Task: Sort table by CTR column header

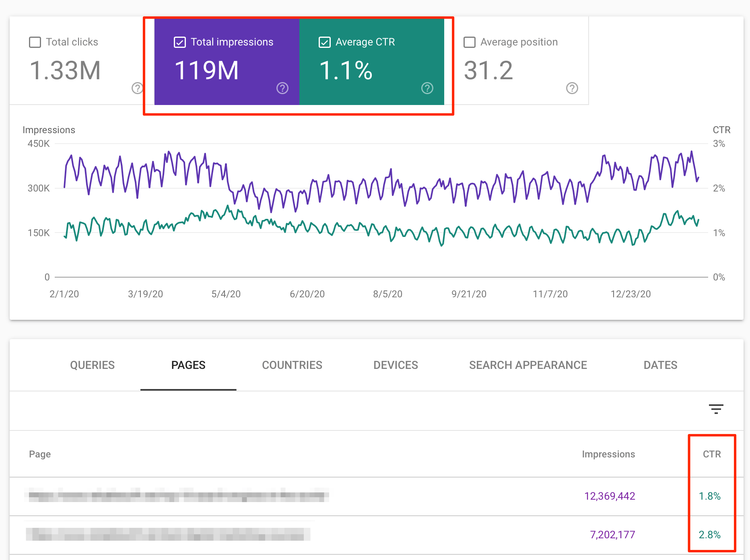Action: click(712, 454)
